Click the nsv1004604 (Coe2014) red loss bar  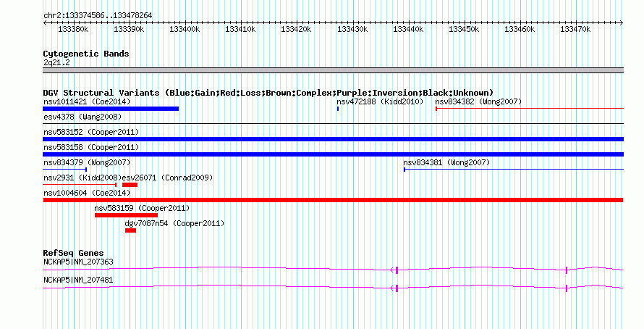coord(333,200)
